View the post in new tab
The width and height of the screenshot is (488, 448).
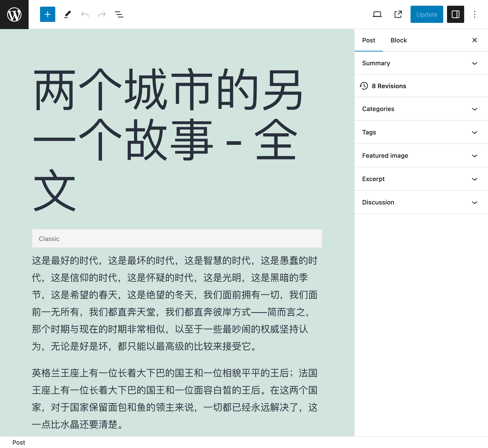point(398,14)
